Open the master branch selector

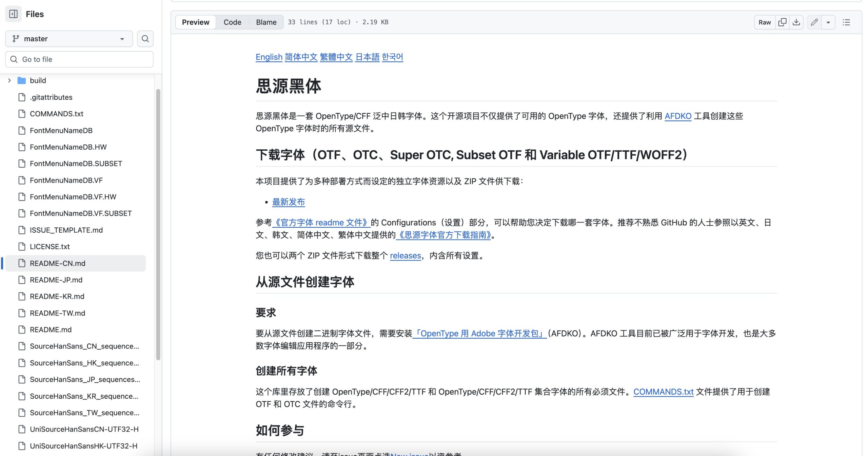tap(69, 39)
